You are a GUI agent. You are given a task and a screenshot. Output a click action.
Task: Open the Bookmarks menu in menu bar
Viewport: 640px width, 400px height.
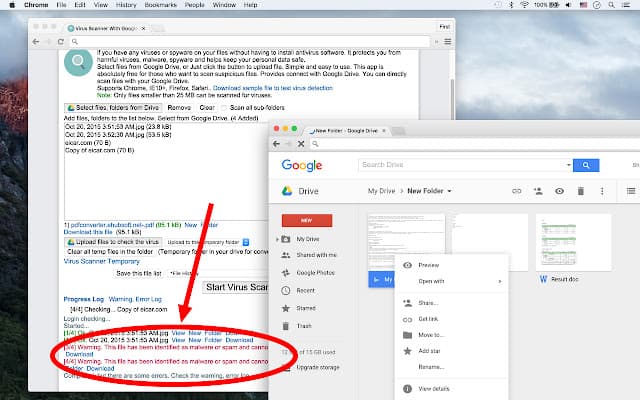160,5
